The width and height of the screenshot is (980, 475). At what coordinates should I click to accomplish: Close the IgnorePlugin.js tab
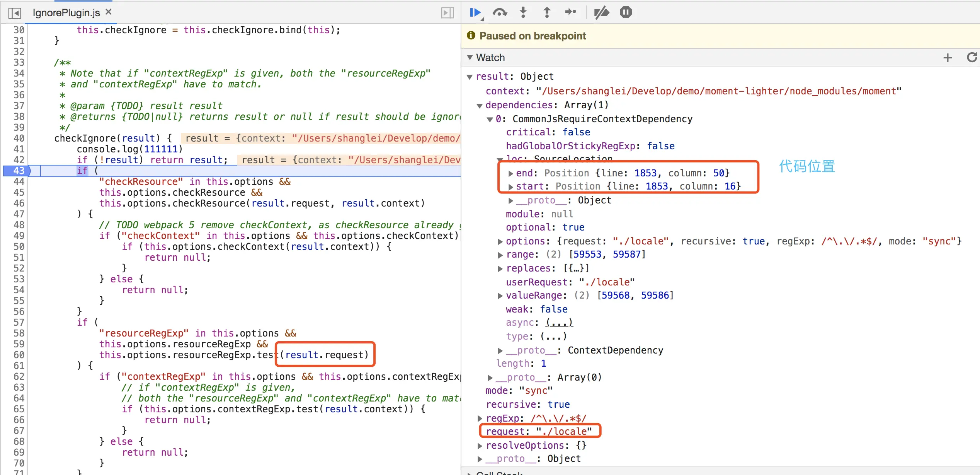109,12
